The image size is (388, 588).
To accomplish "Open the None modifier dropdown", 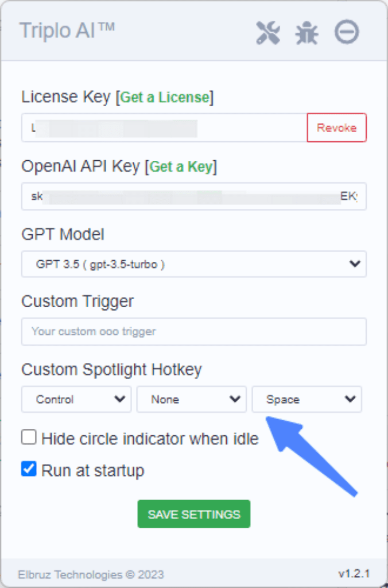I will tap(192, 400).
